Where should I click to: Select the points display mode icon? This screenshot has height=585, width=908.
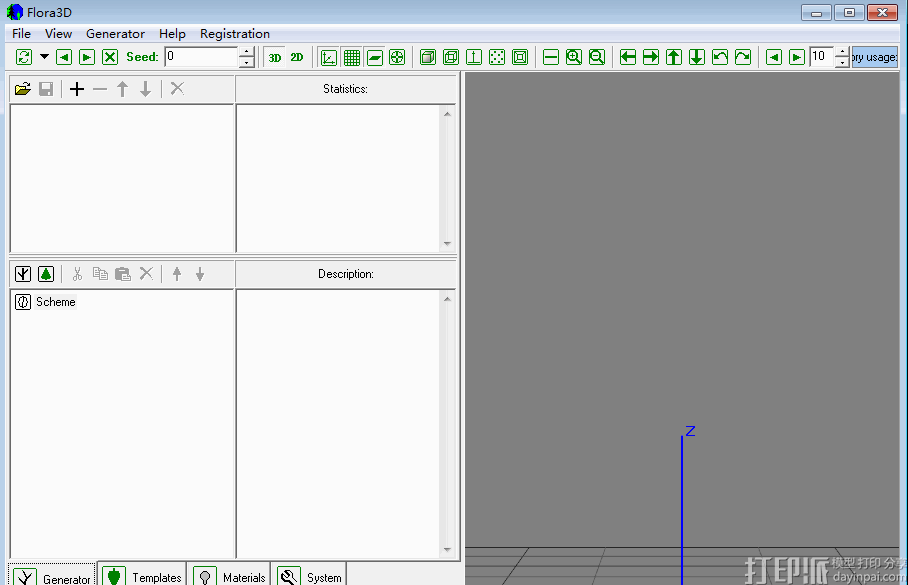[x=497, y=57]
